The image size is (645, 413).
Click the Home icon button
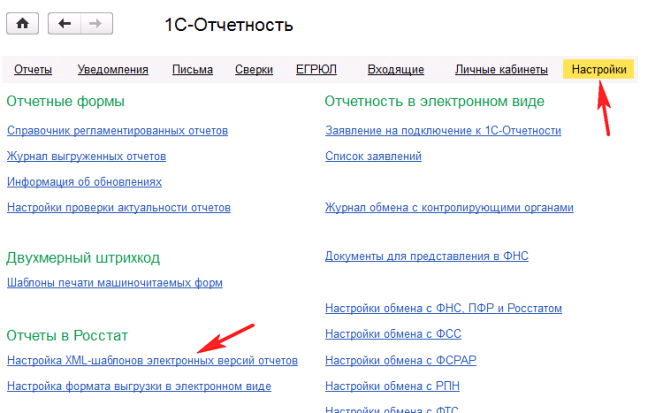(x=22, y=23)
